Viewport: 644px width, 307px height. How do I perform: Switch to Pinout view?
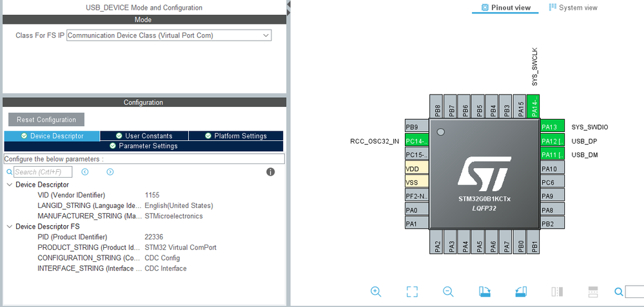505,7
